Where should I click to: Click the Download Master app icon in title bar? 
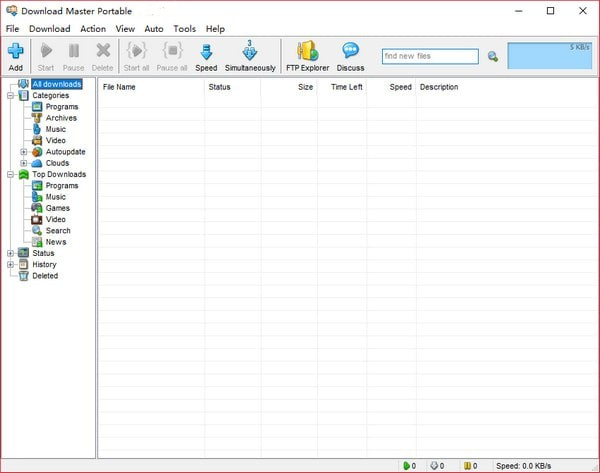coord(11,10)
